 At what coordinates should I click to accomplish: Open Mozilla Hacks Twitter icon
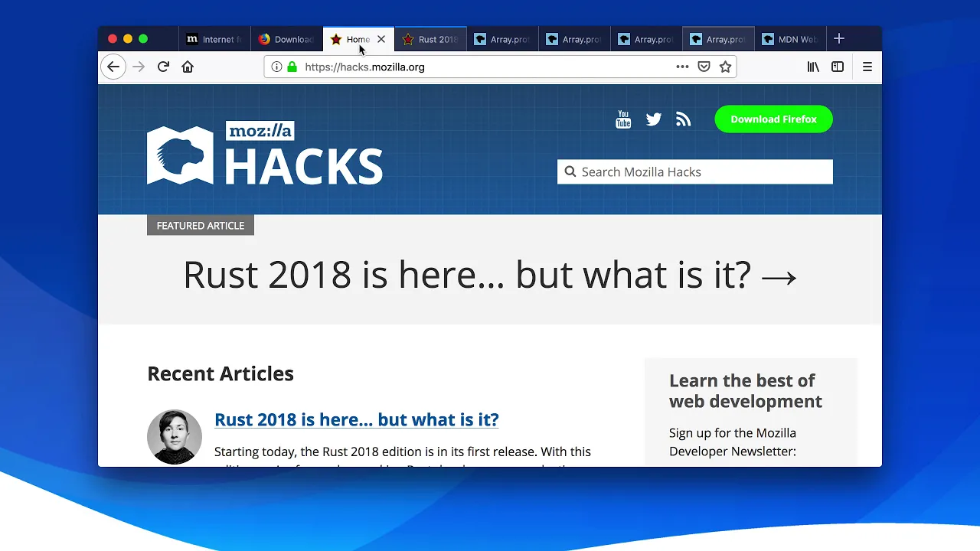click(x=653, y=119)
